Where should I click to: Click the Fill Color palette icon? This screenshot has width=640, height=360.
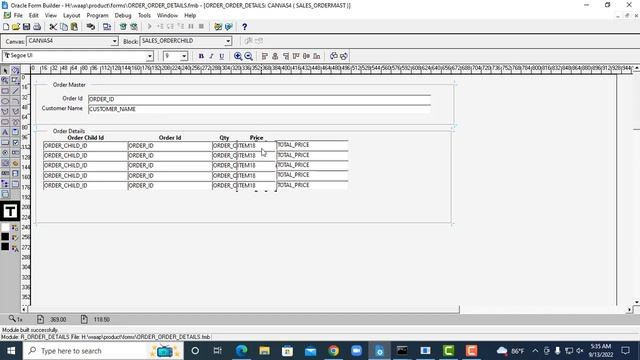point(15,227)
